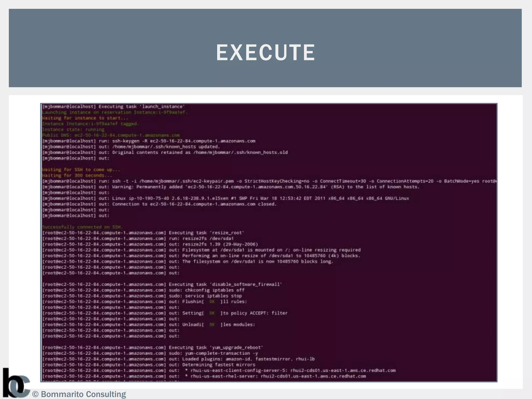Click the 'to policy ACCEPT: filter' line
Viewport: 532px width, 399px height.
(x=165, y=313)
